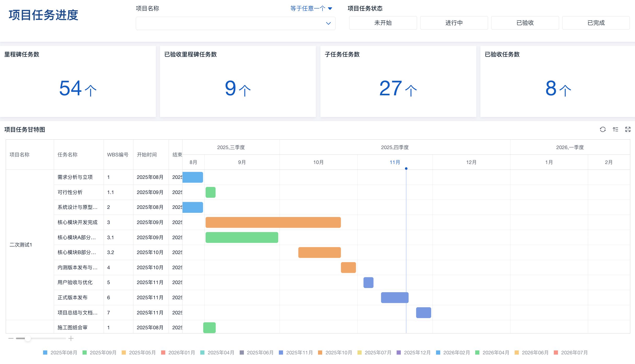Select the 进行中 status filter

(x=454, y=23)
